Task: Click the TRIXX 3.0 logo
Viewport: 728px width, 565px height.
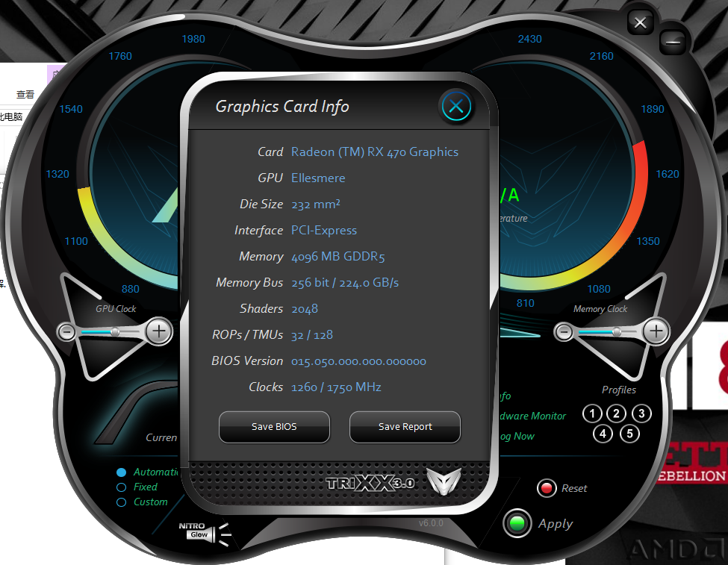Action: tap(370, 484)
